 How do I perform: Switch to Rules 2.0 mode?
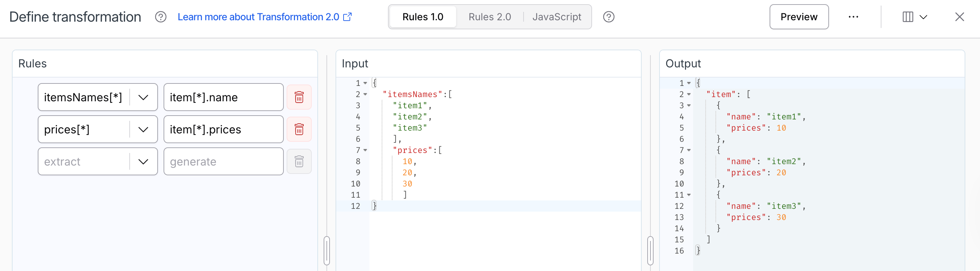[489, 17]
